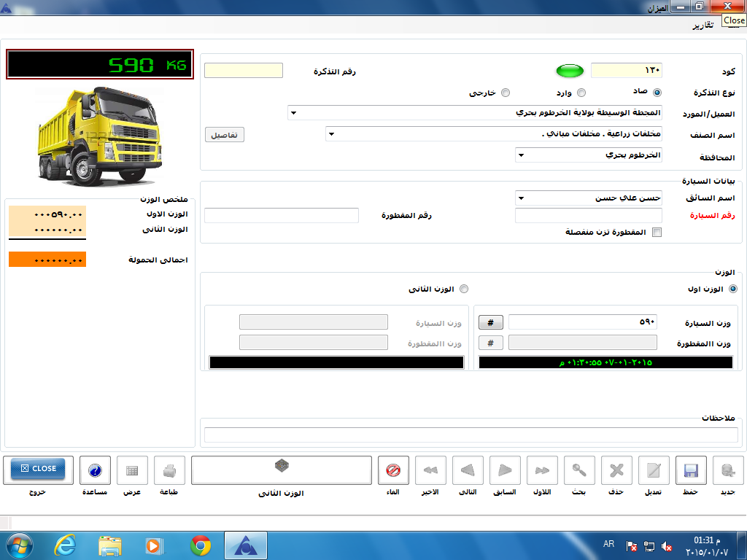Click the Print (طباعة) printer icon
Screen dimensions: 747x560
coord(169,470)
